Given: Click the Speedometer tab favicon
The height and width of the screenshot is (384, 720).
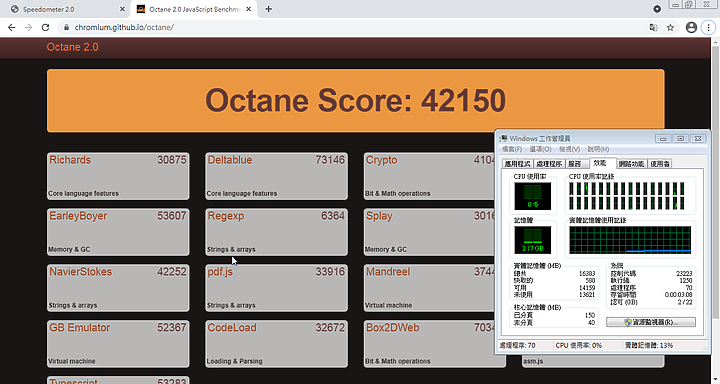Looking at the screenshot, I should [x=15, y=9].
